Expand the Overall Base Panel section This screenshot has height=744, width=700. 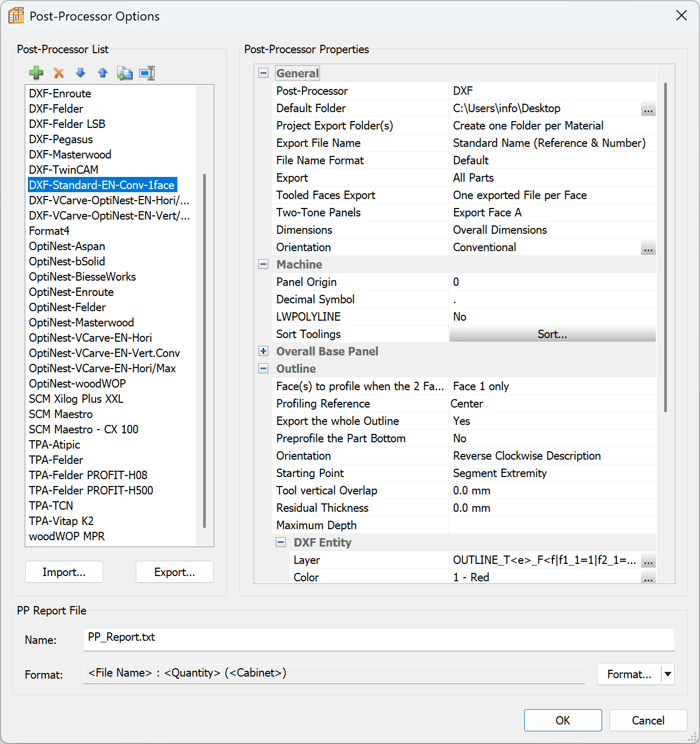click(264, 351)
